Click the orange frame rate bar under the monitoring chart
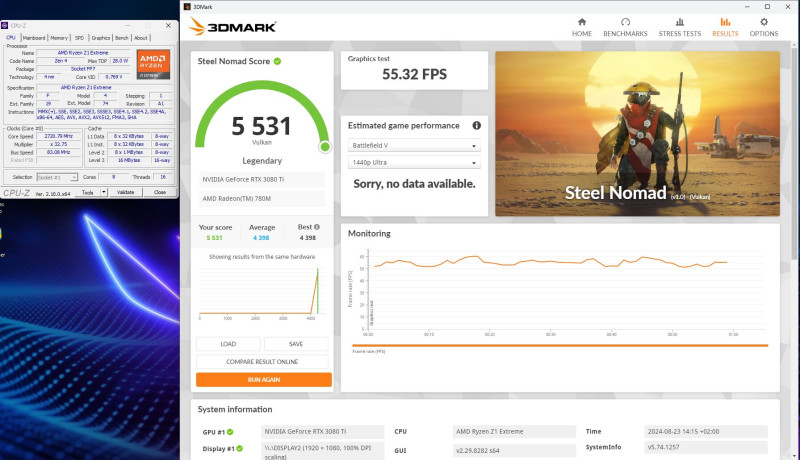Image resolution: width=800 pixels, height=460 pixels. [560, 345]
